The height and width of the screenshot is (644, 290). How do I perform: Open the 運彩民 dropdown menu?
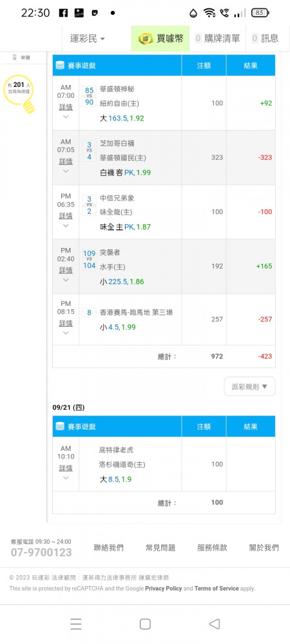[x=87, y=39]
